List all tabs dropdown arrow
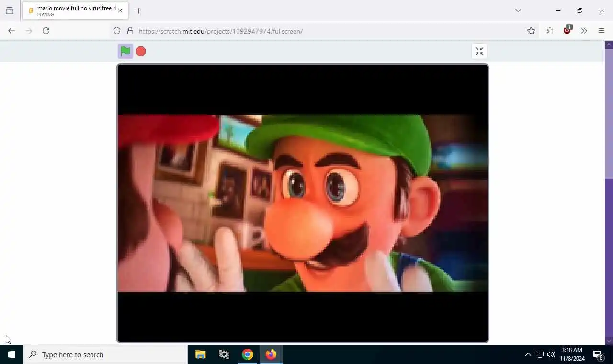 pos(518,11)
